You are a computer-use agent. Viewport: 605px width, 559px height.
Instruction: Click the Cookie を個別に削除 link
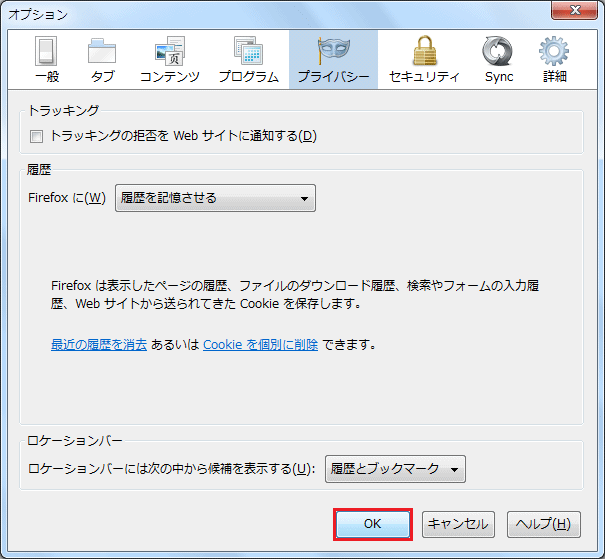click(x=260, y=345)
